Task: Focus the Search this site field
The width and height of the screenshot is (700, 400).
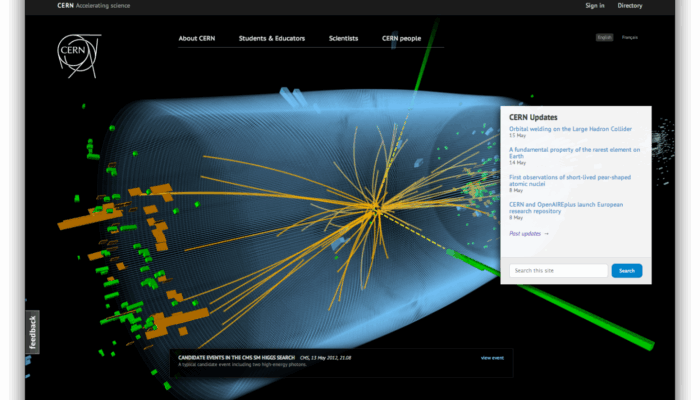Action: (558, 271)
